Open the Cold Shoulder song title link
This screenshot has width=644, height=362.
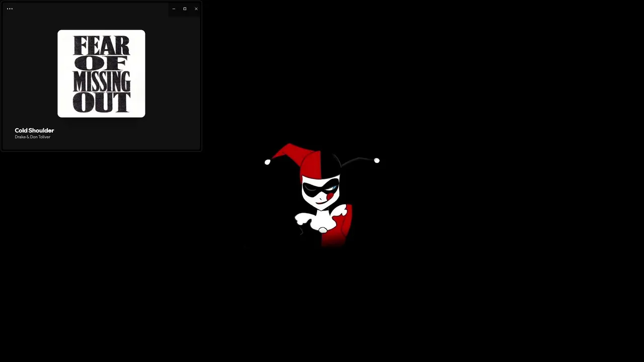click(34, 130)
